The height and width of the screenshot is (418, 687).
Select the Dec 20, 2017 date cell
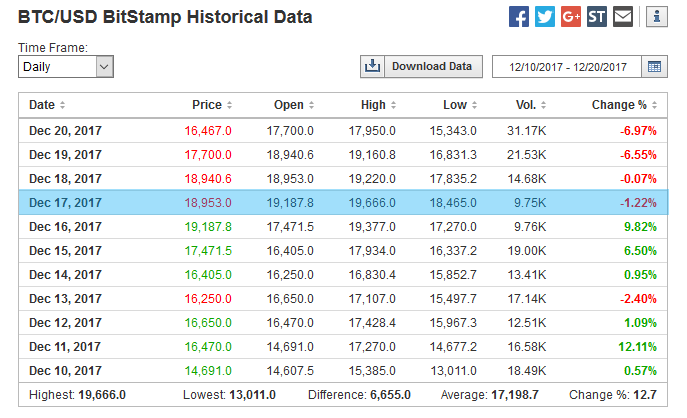click(x=65, y=131)
